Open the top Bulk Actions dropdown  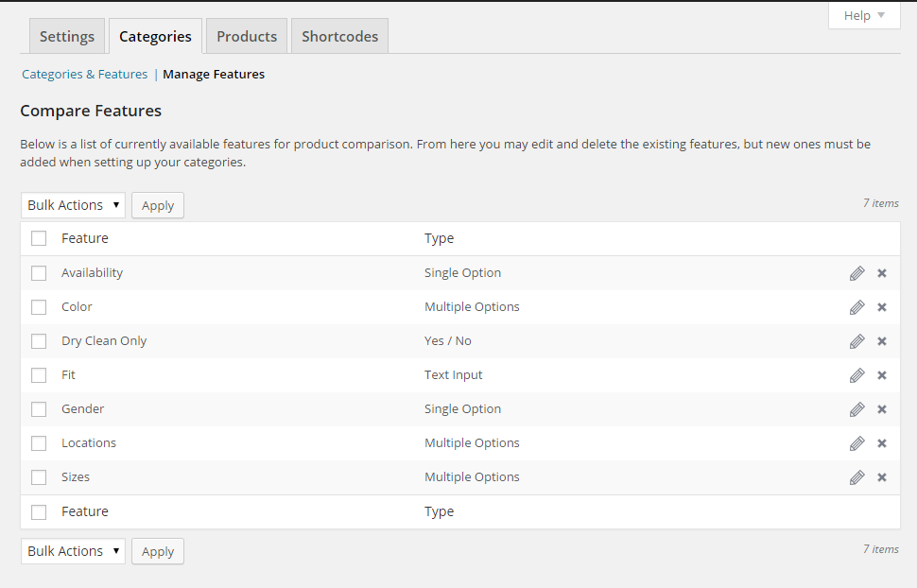click(73, 205)
